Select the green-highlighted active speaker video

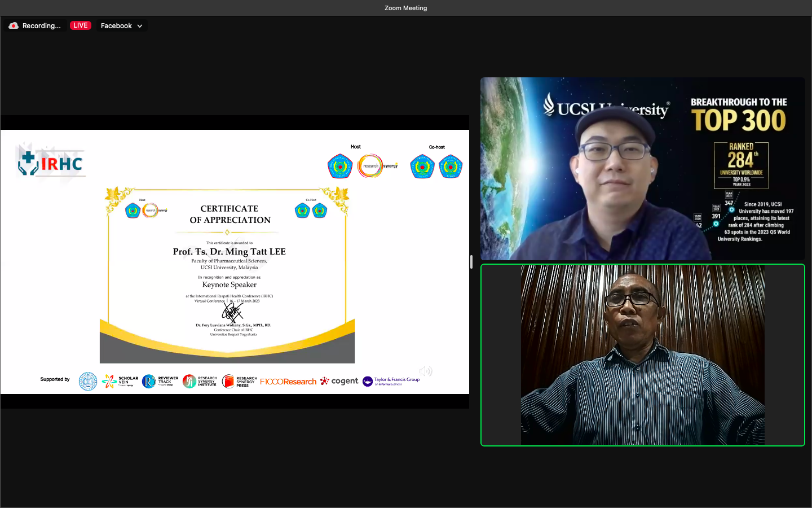point(642,355)
